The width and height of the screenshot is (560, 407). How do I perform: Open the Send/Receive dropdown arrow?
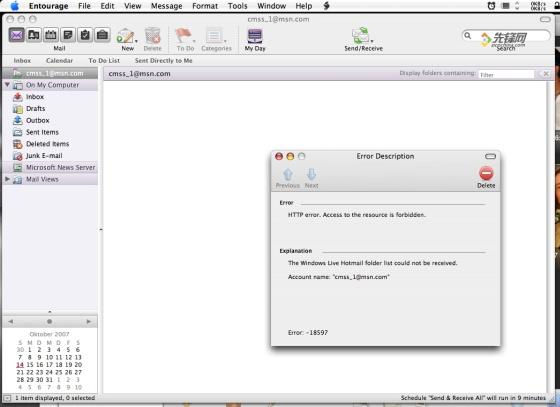(372, 41)
